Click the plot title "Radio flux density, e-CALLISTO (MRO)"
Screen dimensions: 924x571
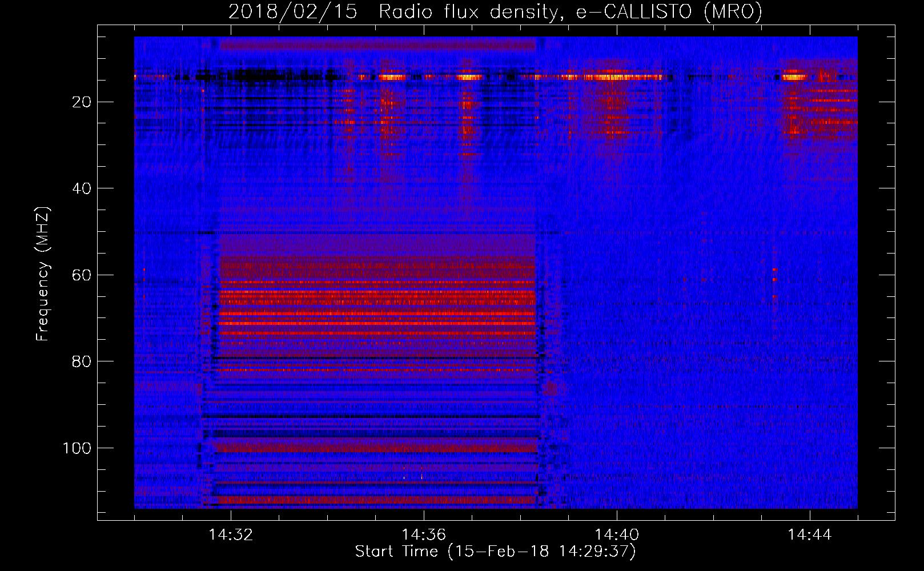571,12
